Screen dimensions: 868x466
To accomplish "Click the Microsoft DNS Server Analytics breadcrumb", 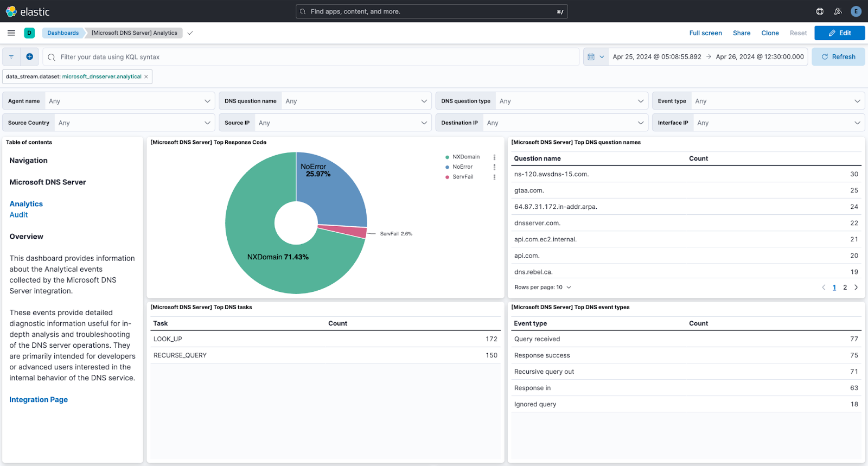I will pos(135,33).
